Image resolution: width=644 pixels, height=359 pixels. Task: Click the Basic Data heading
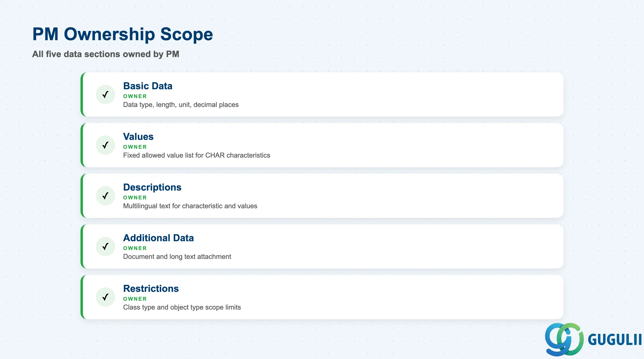pyautogui.click(x=148, y=86)
